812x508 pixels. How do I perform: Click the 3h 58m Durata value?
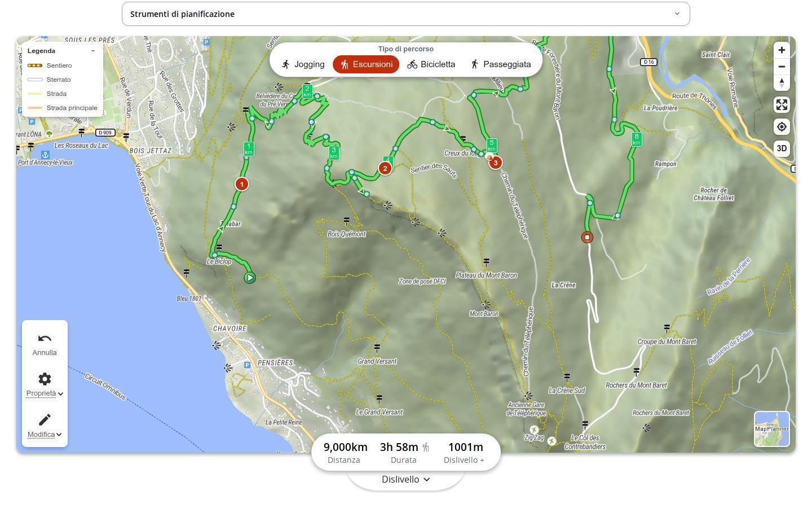pyautogui.click(x=399, y=447)
